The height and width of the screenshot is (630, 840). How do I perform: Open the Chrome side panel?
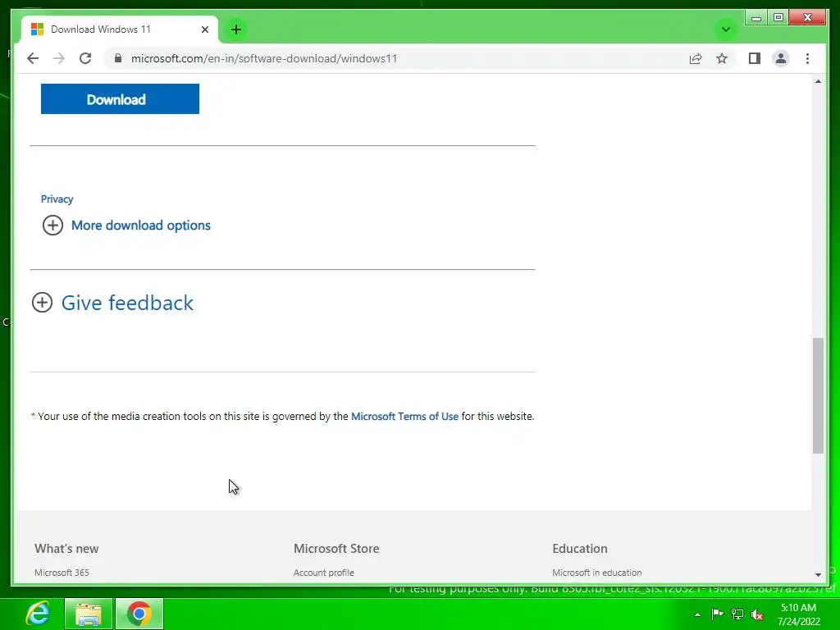(755, 58)
